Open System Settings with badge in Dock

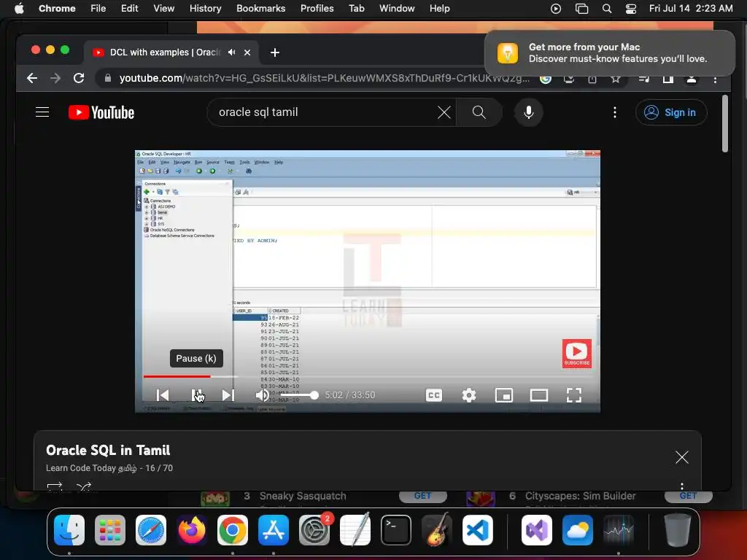point(314,530)
